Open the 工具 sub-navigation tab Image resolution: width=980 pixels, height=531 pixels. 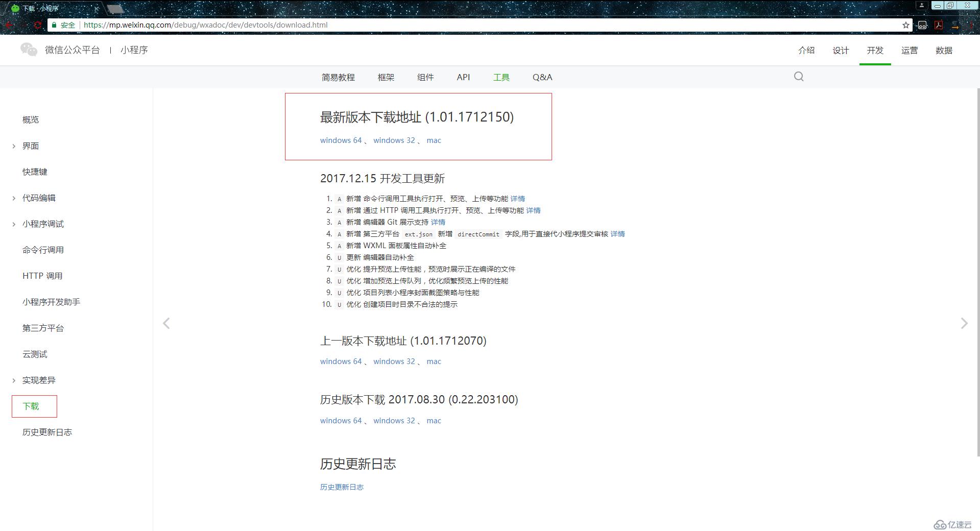[x=501, y=77]
